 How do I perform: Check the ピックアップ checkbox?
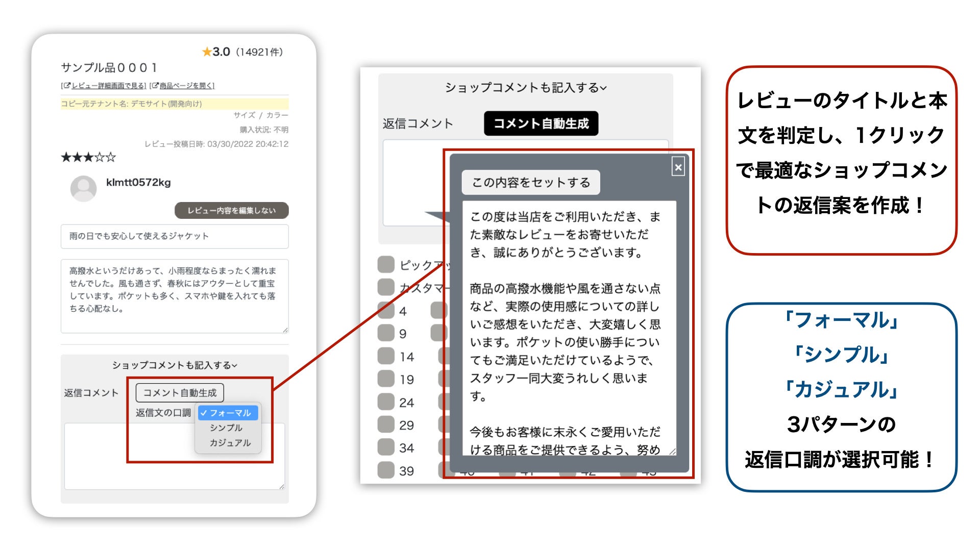[384, 265]
